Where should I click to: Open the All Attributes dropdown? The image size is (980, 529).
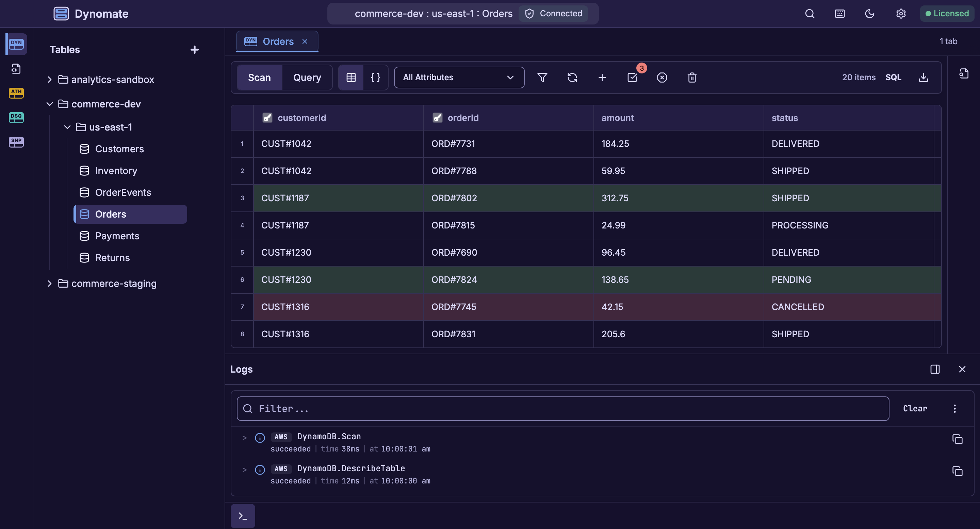click(x=459, y=78)
